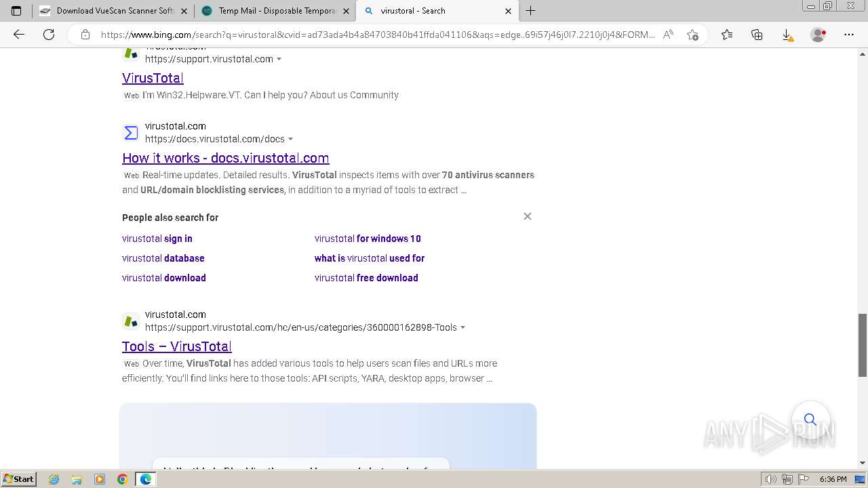
Task: Open How it works - docs.virustotal.com
Action: click(x=226, y=158)
